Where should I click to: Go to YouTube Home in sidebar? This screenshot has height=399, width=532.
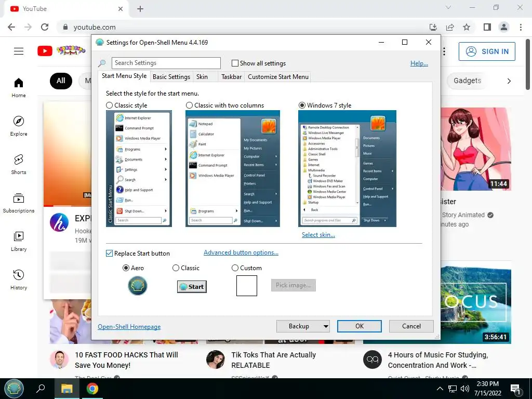tap(19, 87)
